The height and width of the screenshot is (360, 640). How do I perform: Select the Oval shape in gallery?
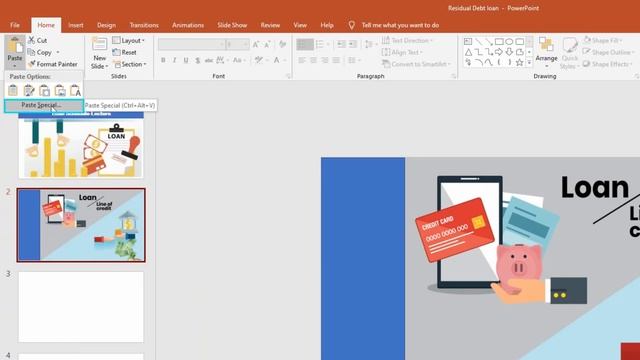tap(509, 41)
